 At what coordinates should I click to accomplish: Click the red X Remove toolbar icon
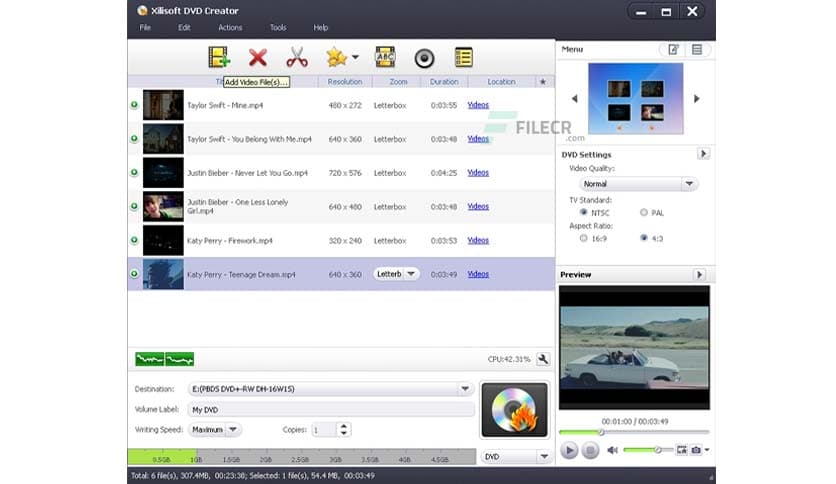pos(258,57)
